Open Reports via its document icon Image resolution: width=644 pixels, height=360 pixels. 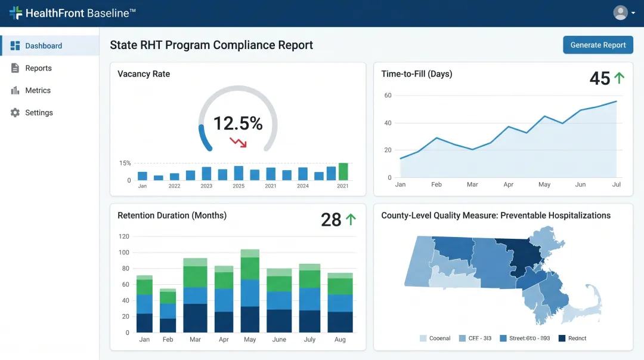pyautogui.click(x=14, y=67)
